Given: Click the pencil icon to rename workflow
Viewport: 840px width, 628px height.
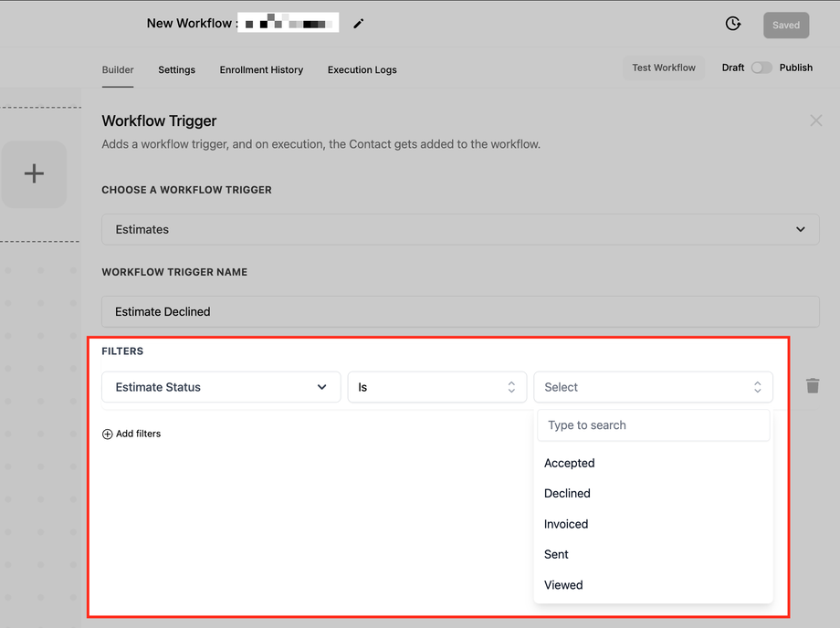Looking at the screenshot, I should point(359,24).
